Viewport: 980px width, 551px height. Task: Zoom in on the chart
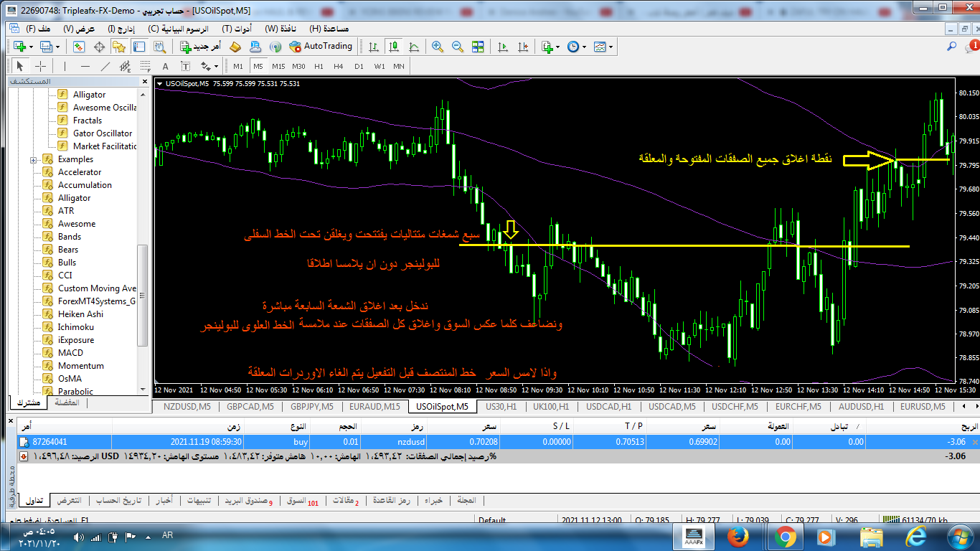pyautogui.click(x=437, y=47)
